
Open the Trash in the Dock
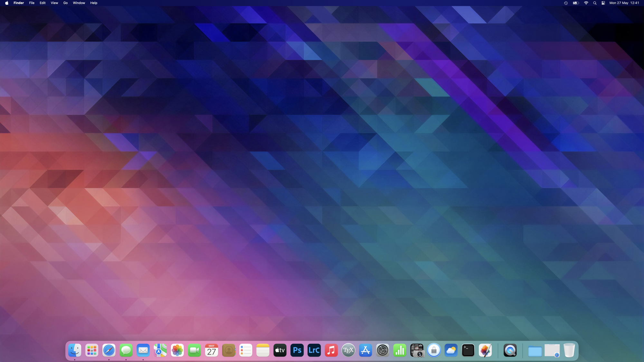[x=569, y=350]
